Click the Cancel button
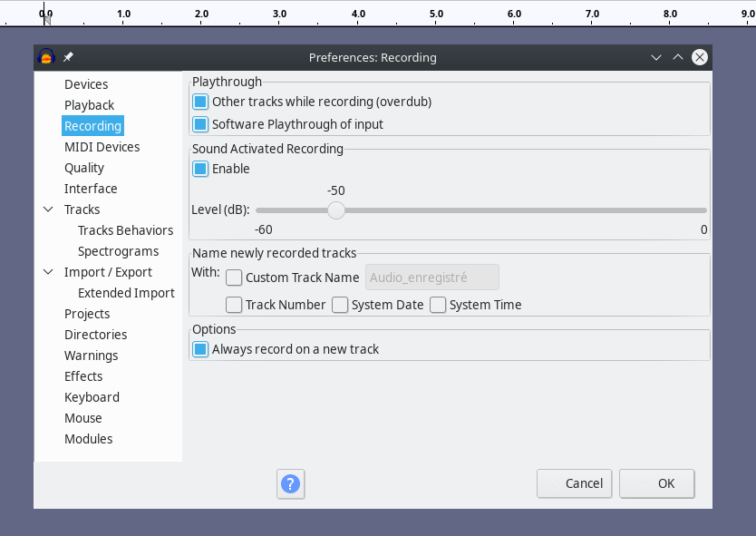The width and height of the screenshot is (756, 536). (x=574, y=483)
